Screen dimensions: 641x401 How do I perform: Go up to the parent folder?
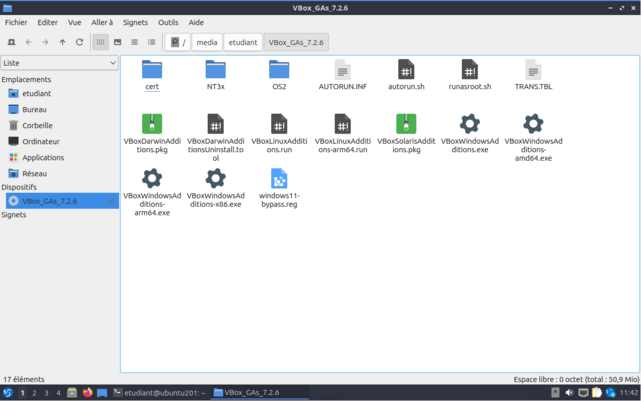(x=62, y=42)
